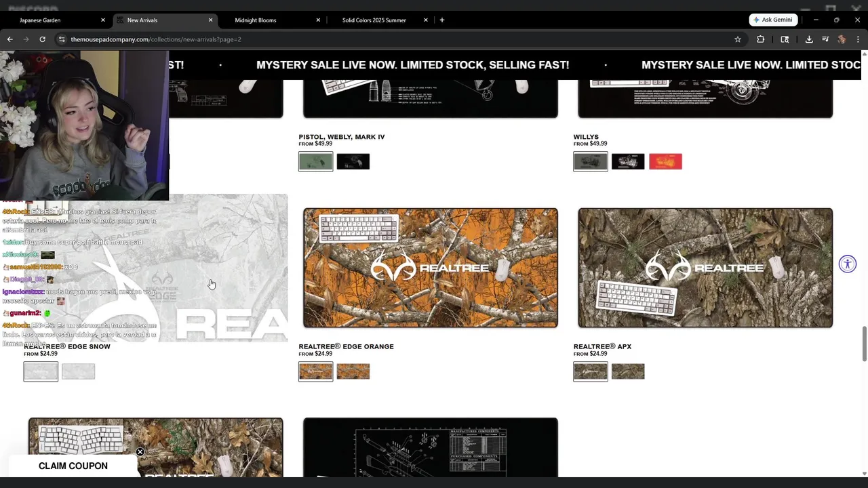Screen dimensions: 868x488
Task: Open the site information icon in the address bar
Action: [x=62, y=39]
